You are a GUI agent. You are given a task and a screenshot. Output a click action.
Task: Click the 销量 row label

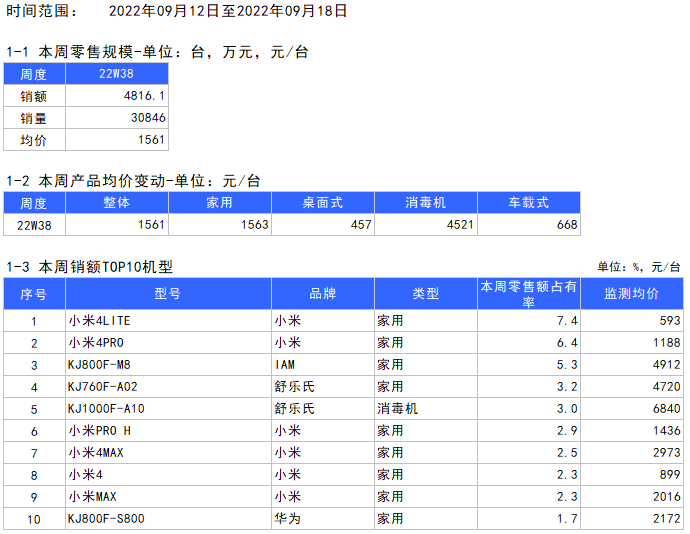coord(33,118)
